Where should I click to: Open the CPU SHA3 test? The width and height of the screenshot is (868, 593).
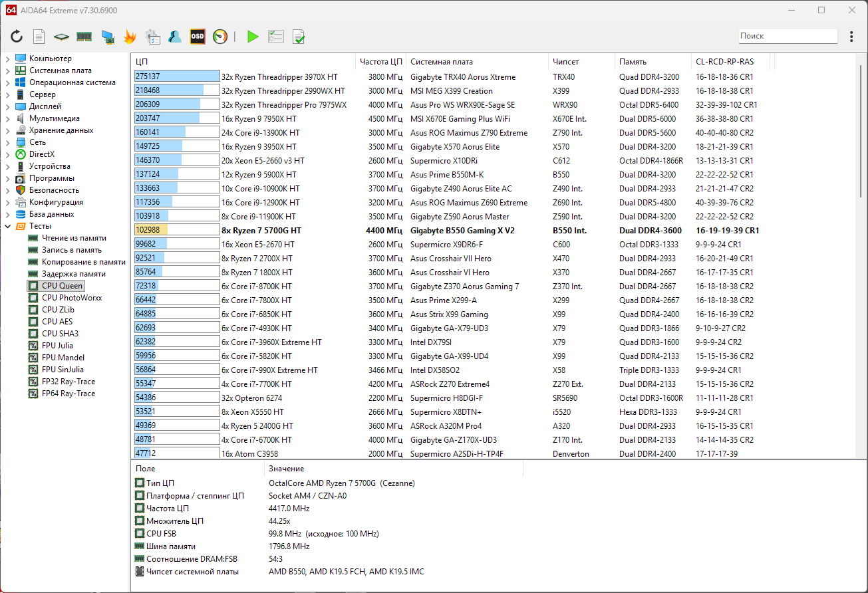coord(59,334)
